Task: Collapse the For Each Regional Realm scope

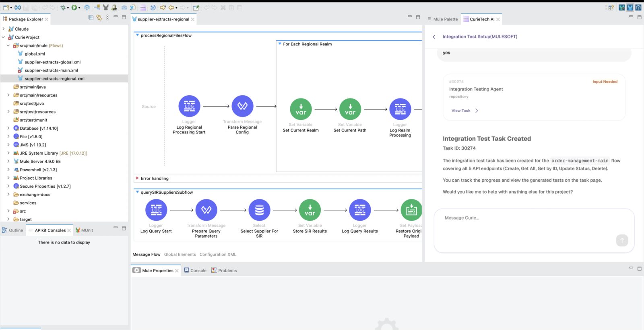Action: point(280,44)
